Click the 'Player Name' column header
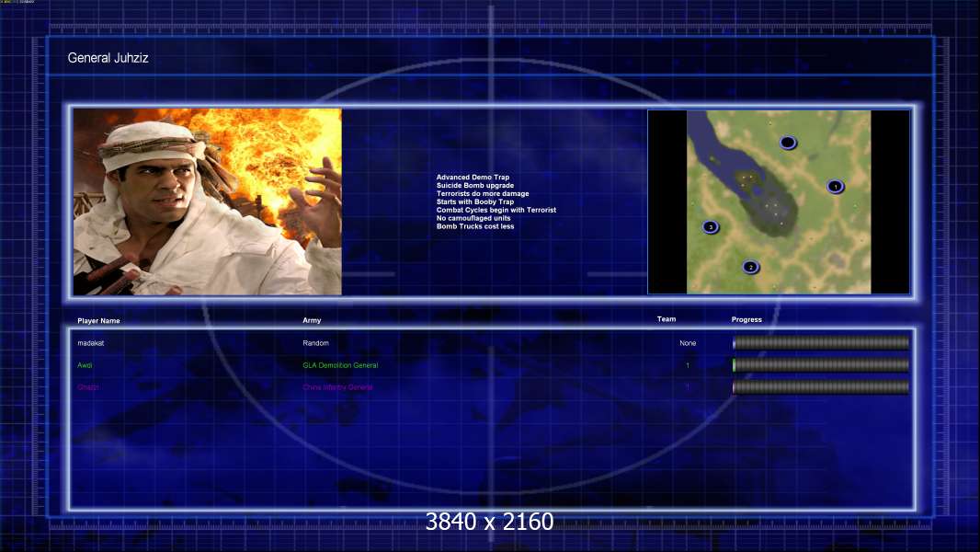 point(98,321)
